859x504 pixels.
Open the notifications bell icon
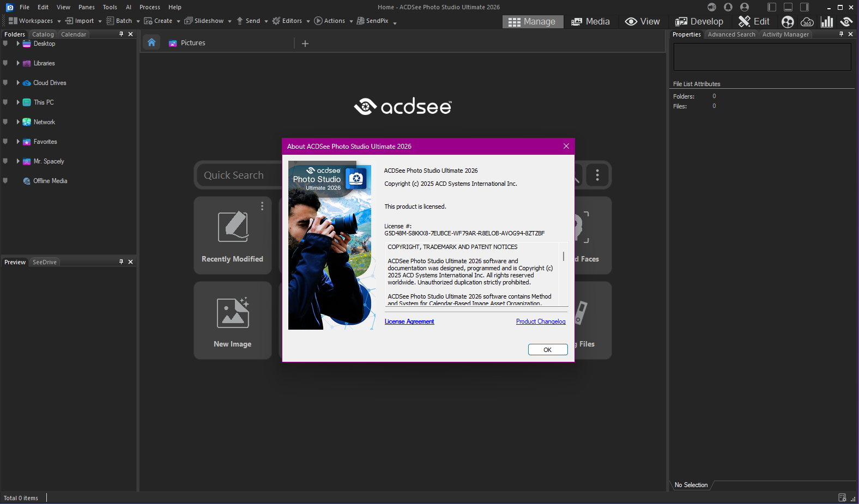(728, 7)
